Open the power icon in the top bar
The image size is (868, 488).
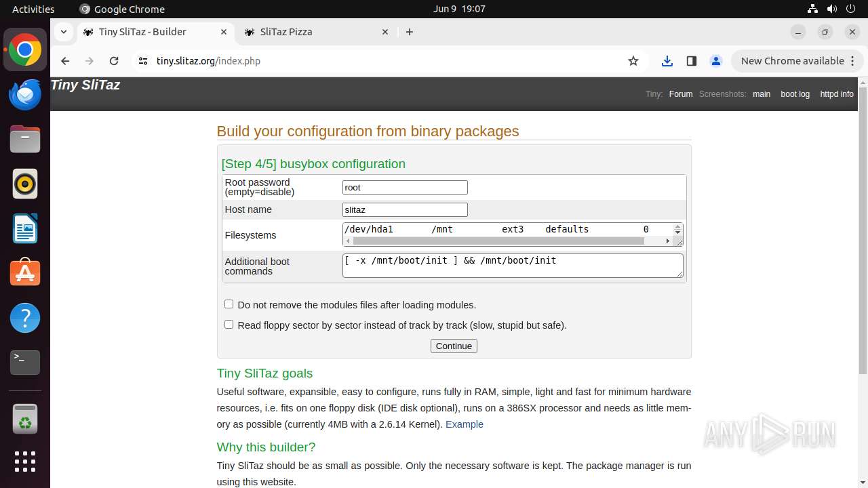(x=851, y=9)
